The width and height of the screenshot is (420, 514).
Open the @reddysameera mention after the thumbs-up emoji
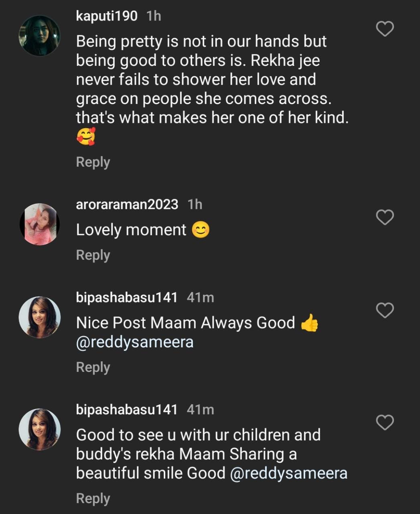(135, 342)
